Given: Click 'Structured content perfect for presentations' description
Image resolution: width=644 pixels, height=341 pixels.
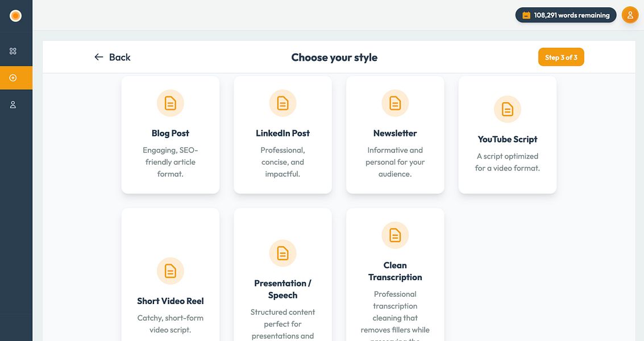Looking at the screenshot, I should pos(282,324).
